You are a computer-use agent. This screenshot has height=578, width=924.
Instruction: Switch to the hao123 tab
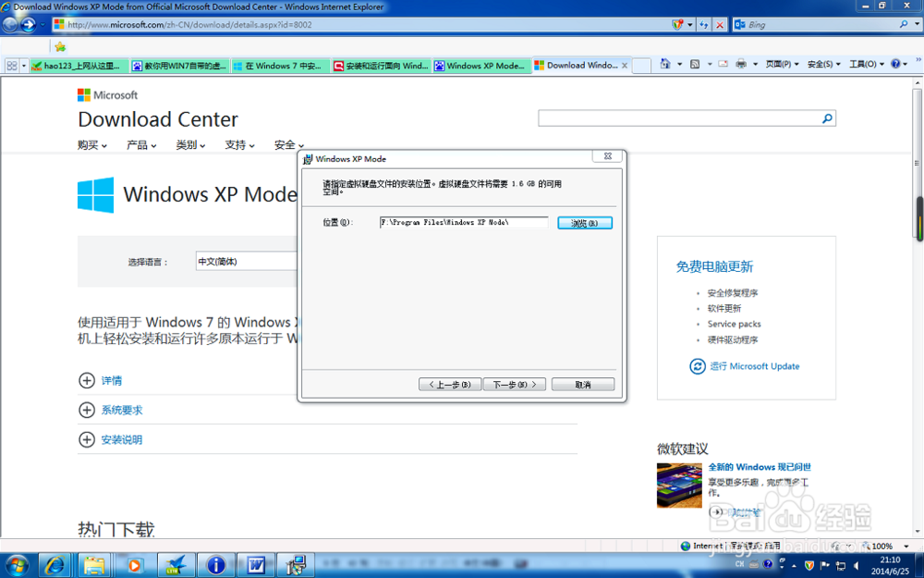coord(79,66)
